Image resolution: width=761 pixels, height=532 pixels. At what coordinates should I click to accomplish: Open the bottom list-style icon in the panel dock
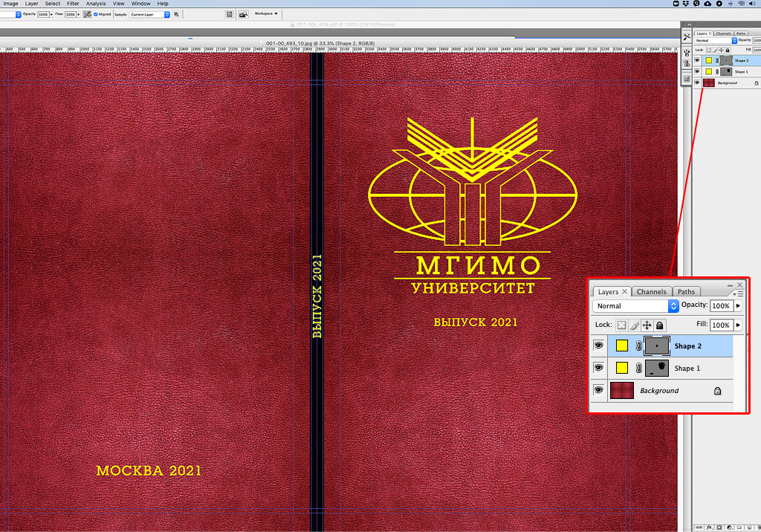[x=687, y=79]
